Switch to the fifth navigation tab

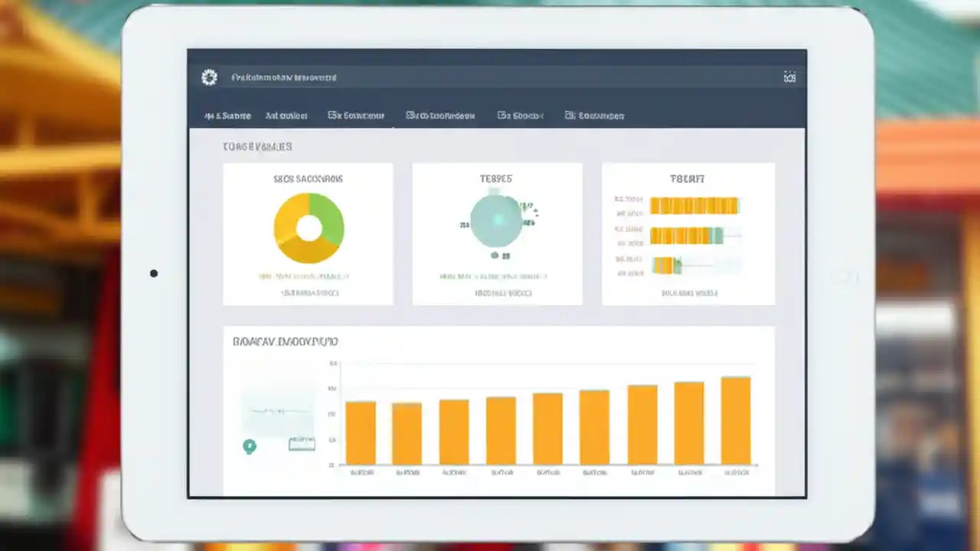pos(520,116)
